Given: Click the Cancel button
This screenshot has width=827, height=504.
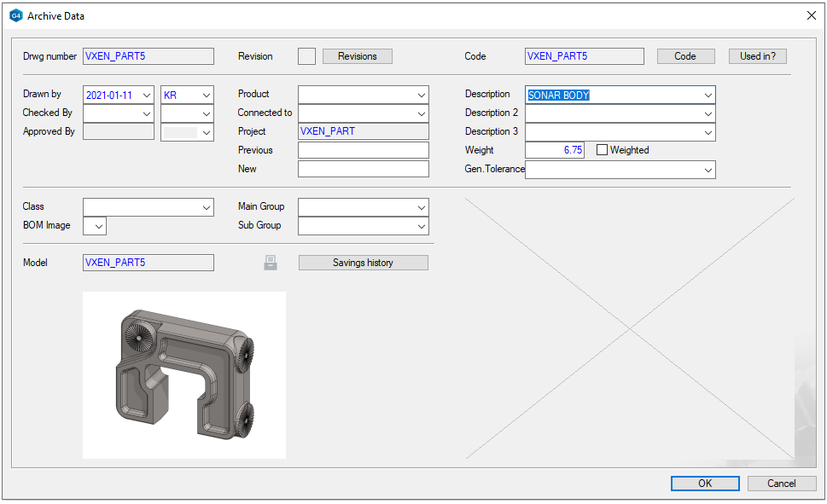Looking at the screenshot, I should click(x=782, y=483).
